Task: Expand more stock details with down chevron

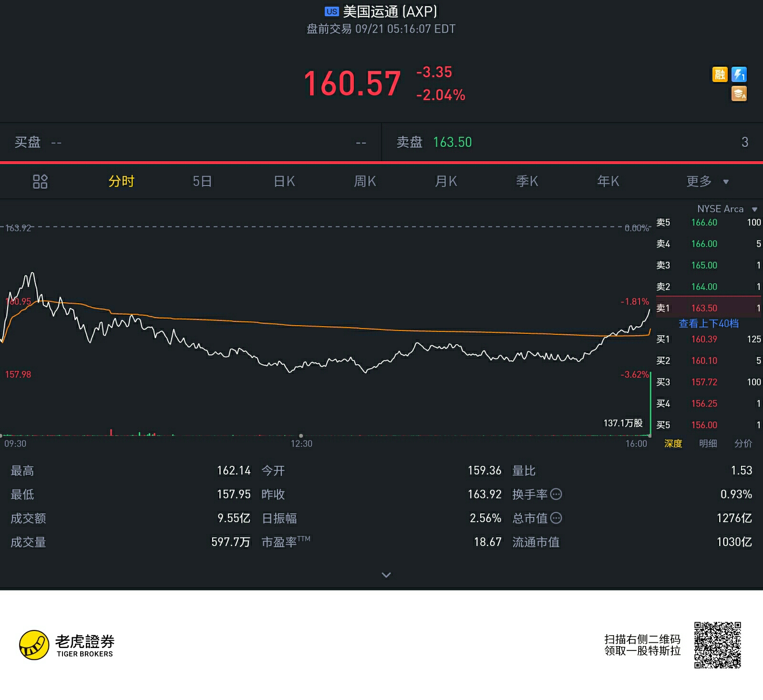Action: click(x=386, y=575)
